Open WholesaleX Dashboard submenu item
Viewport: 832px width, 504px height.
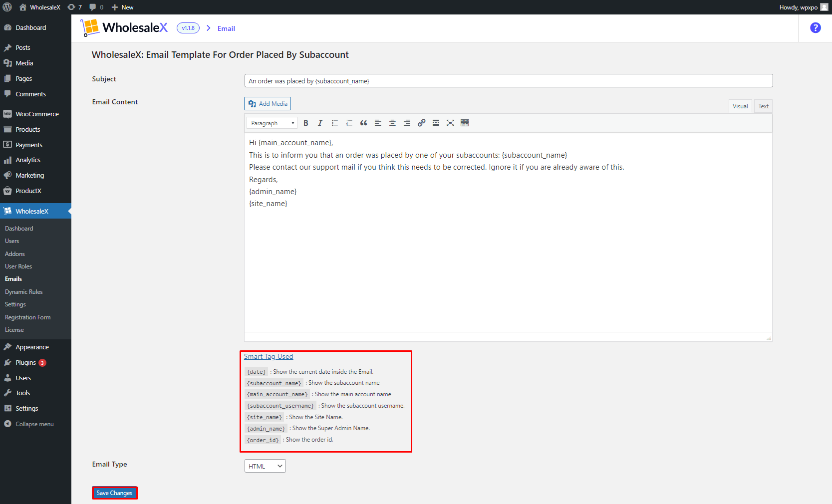tap(19, 229)
